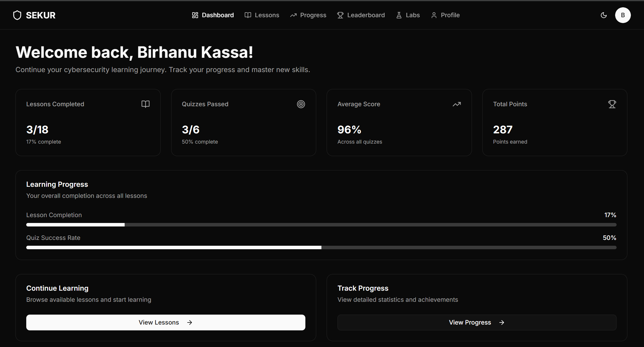Select the 3/18 lessons completed value
This screenshot has width=644, height=347.
(x=37, y=130)
